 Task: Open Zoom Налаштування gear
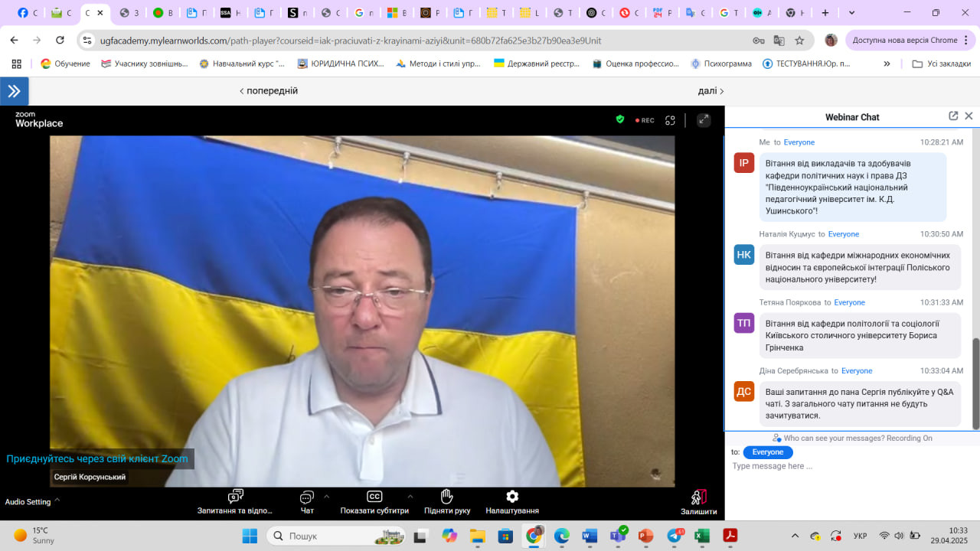(x=512, y=502)
